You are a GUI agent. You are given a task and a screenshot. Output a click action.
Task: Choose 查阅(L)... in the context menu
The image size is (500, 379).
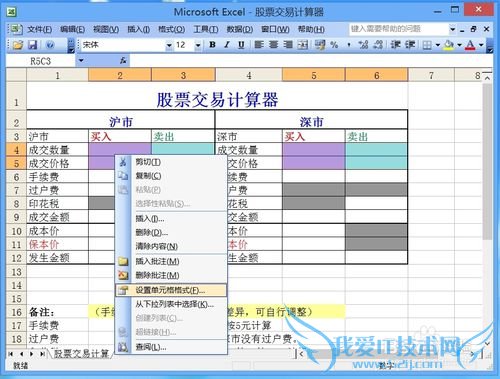[x=171, y=347]
